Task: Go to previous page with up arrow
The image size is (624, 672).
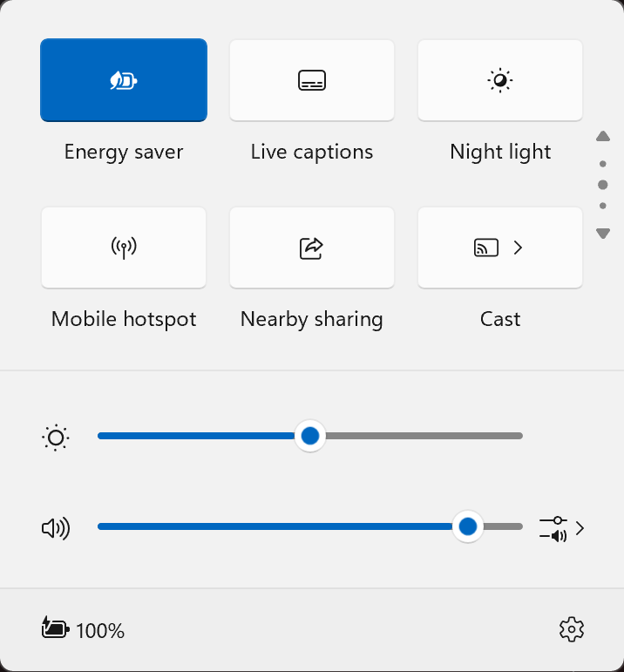Action: (x=602, y=136)
